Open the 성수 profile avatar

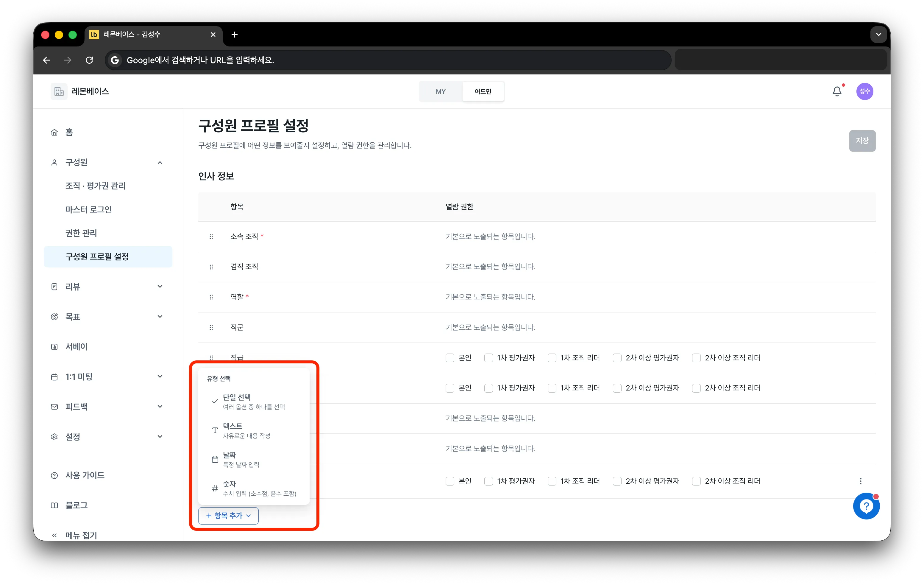tap(864, 91)
